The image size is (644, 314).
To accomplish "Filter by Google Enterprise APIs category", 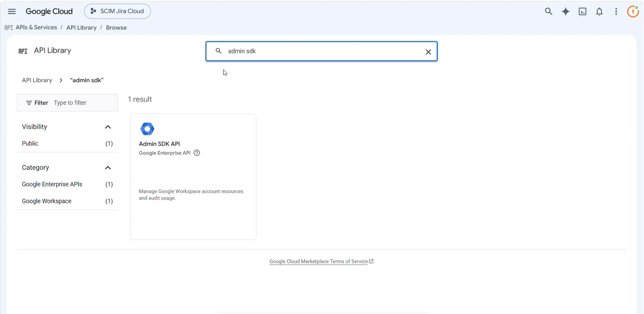I will click(x=67, y=184).
